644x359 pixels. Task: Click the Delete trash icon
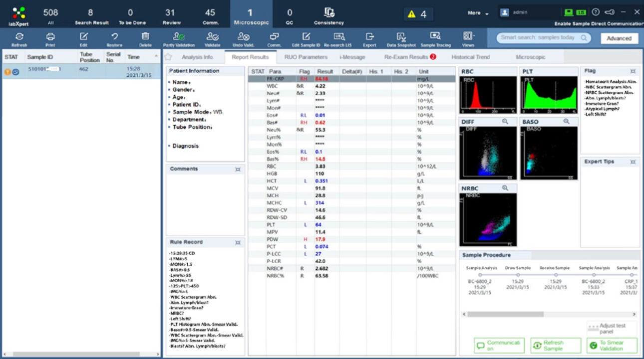[145, 36]
